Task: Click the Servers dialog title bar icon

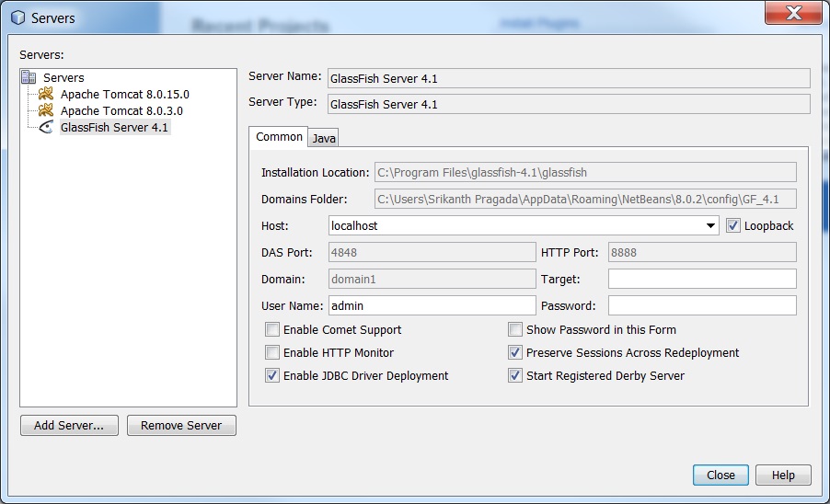Action: point(18,18)
